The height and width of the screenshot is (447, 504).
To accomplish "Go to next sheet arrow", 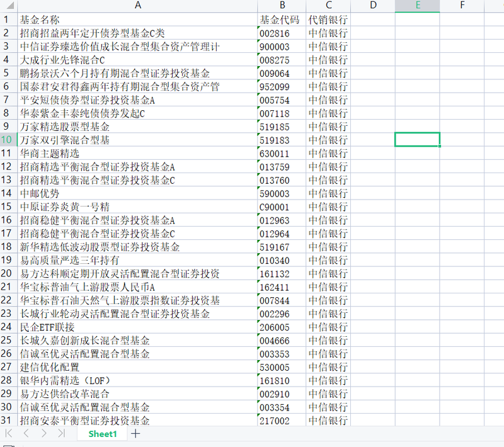I will (x=44, y=434).
